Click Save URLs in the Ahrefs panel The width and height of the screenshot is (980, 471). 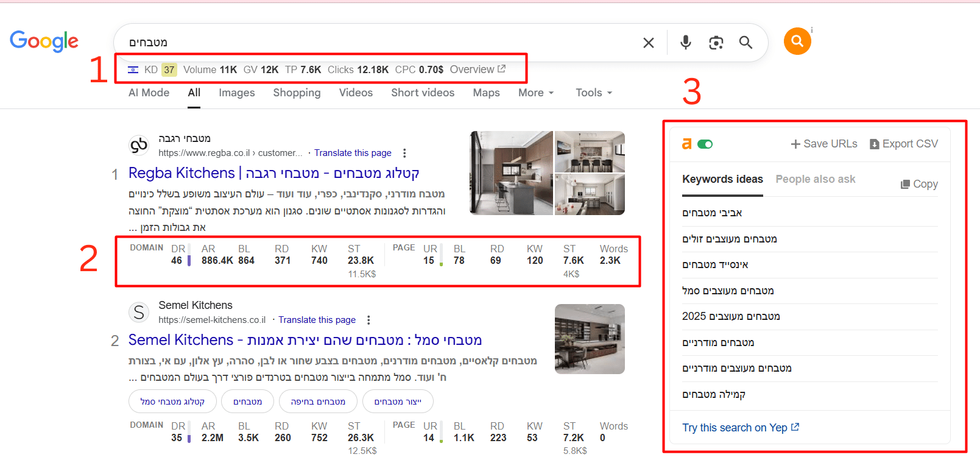click(x=824, y=144)
